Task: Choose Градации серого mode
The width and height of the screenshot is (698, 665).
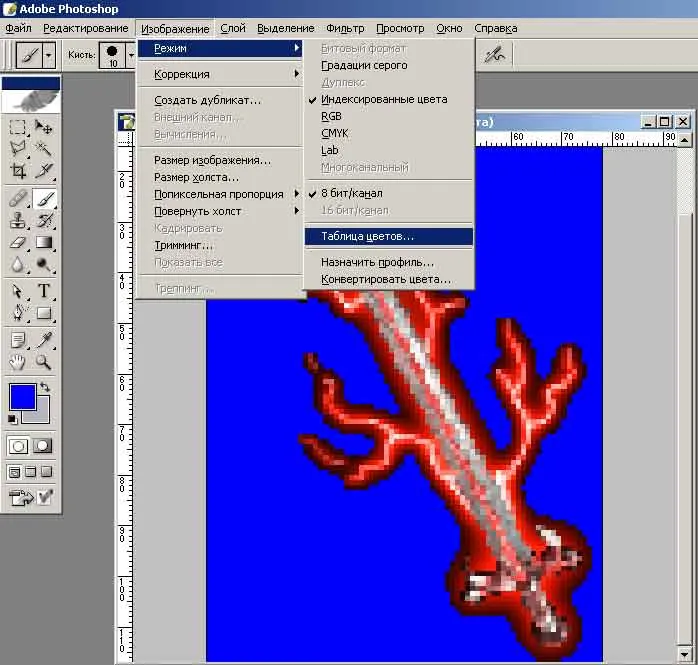Action: (x=363, y=65)
